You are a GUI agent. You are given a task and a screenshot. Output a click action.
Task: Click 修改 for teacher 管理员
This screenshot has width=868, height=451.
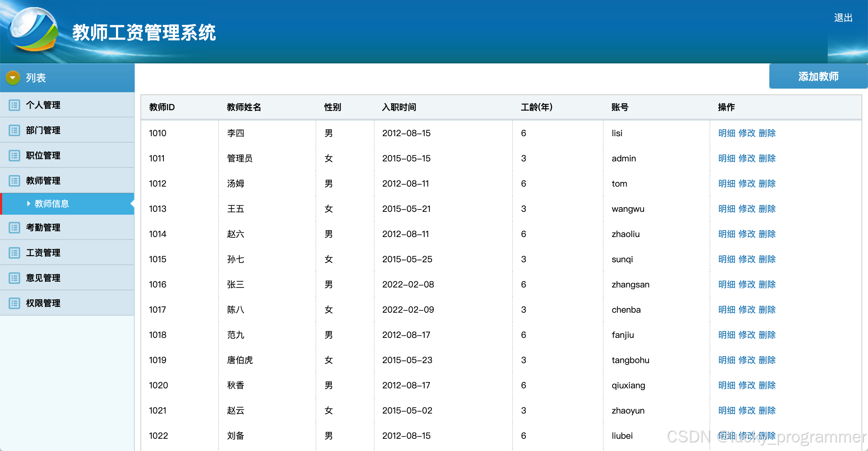(747, 158)
